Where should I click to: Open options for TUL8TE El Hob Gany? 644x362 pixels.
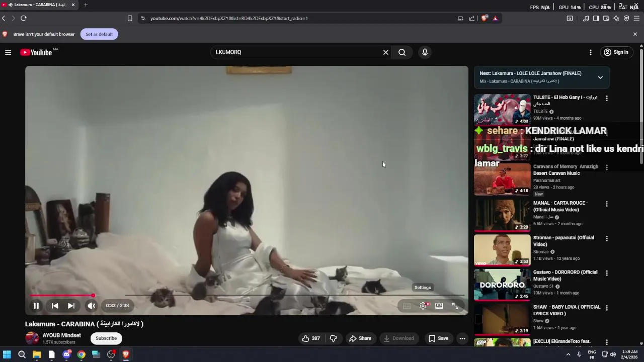pyautogui.click(x=607, y=99)
